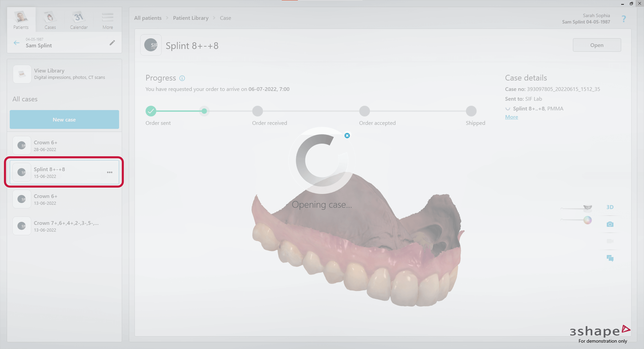Edit patient Sam Splint with the pencil
The image size is (644, 349).
point(112,43)
